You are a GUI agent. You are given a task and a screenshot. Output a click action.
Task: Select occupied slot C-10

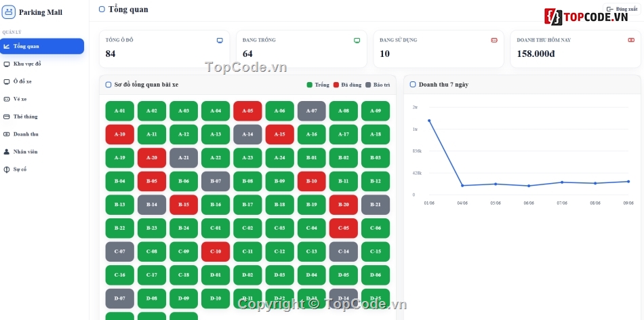216,252
